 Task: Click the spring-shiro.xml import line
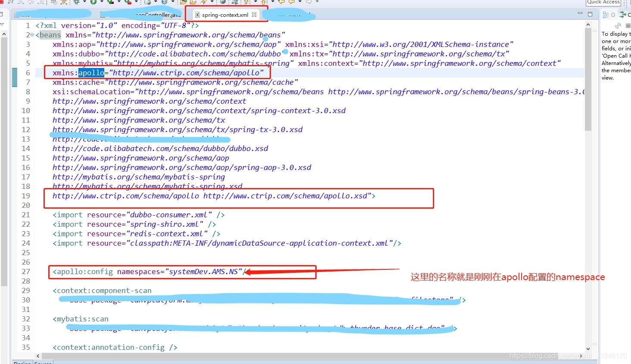[134, 224]
